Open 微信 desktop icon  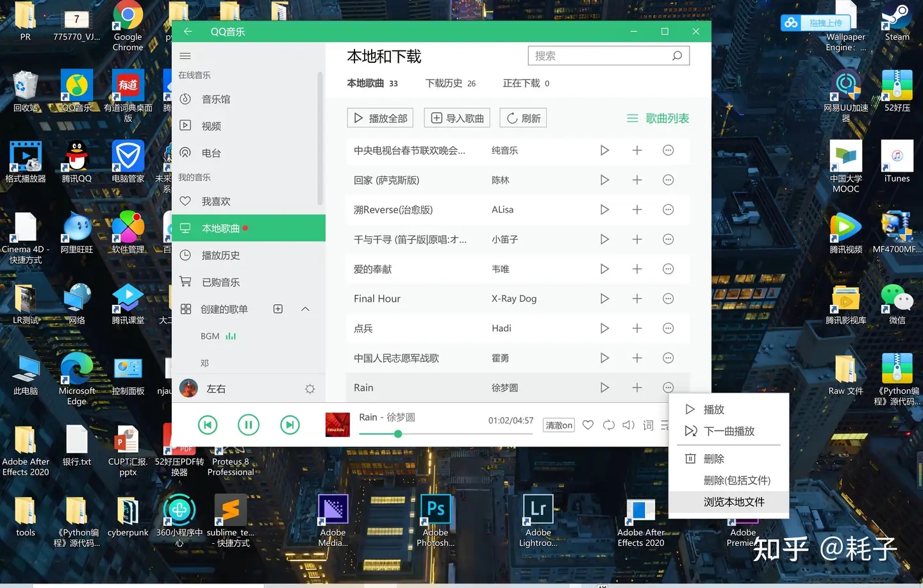click(897, 304)
